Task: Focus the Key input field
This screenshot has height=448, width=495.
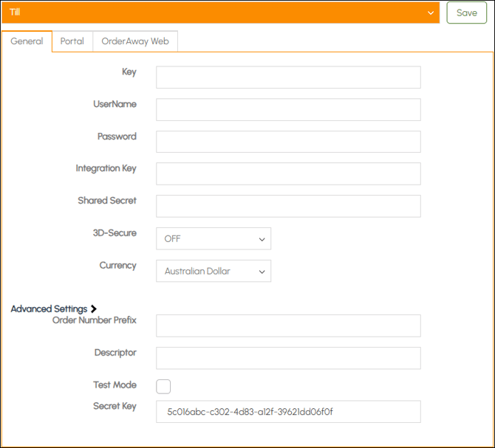Action: [288, 77]
